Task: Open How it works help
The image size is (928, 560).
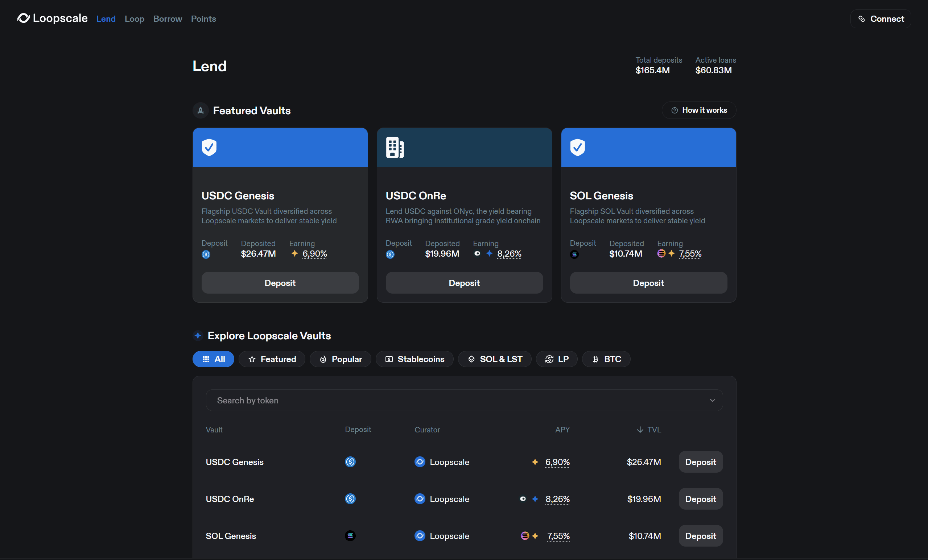Action: [699, 110]
